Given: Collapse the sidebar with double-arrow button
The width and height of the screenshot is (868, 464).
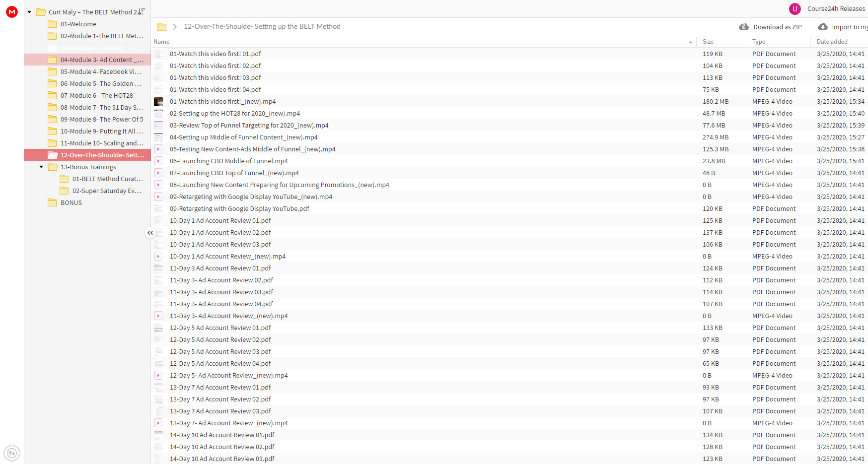Looking at the screenshot, I should [150, 233].
